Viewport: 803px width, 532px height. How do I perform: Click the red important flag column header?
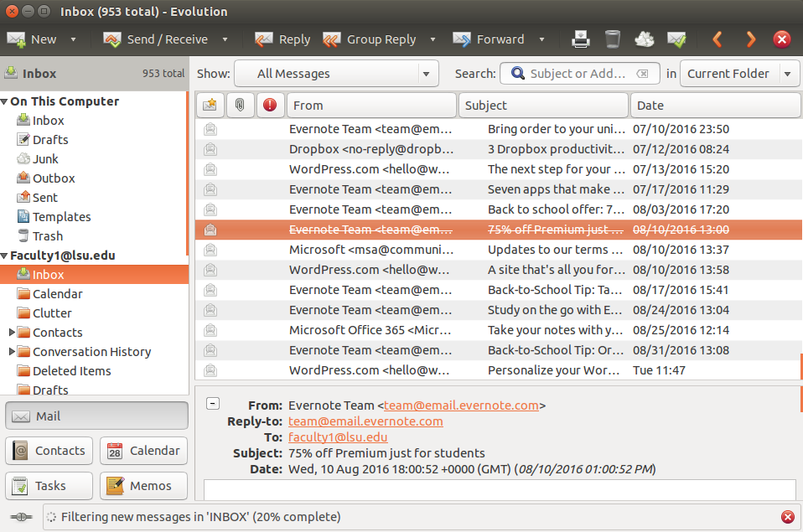(270, 106)
